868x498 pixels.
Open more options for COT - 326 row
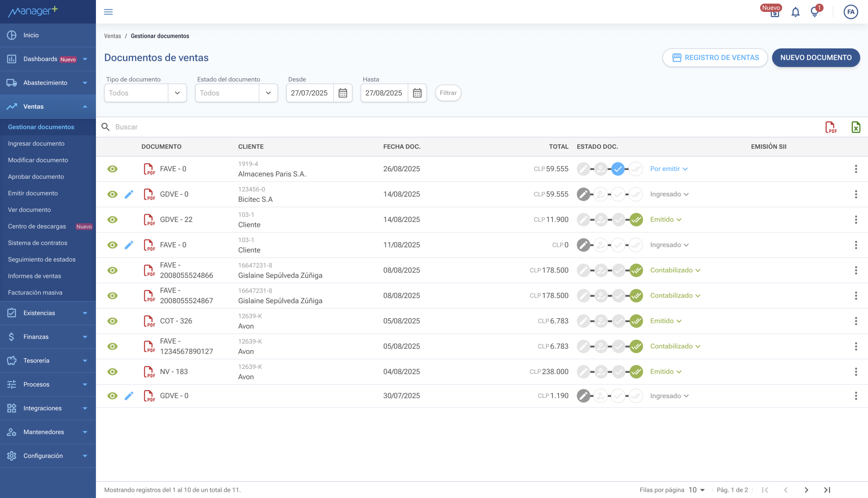[x=856, y=321]
